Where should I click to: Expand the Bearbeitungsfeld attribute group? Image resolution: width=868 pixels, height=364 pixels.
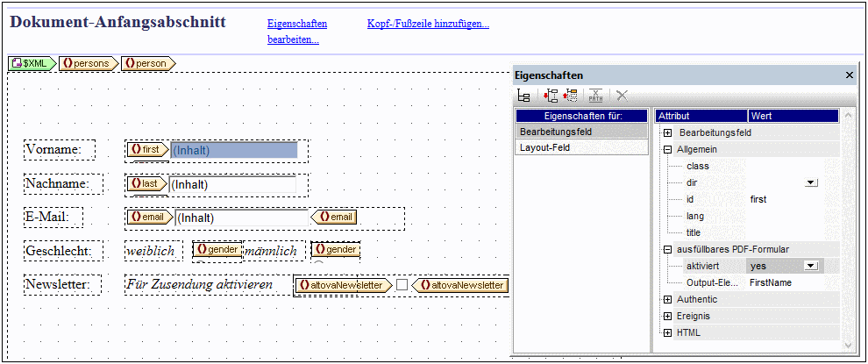pyautogui.click(x=667, y=132)
